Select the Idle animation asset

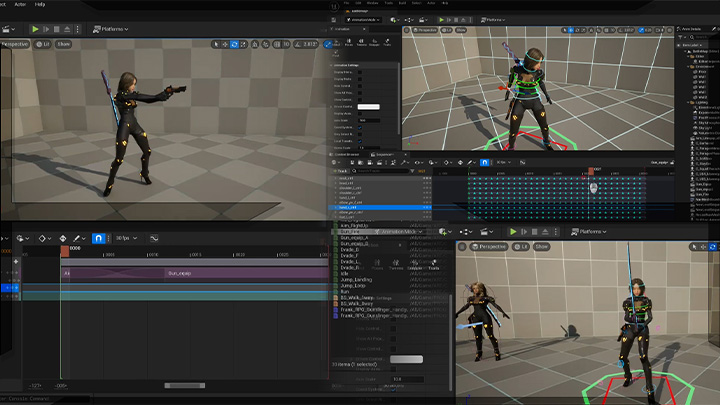(344, 274)
